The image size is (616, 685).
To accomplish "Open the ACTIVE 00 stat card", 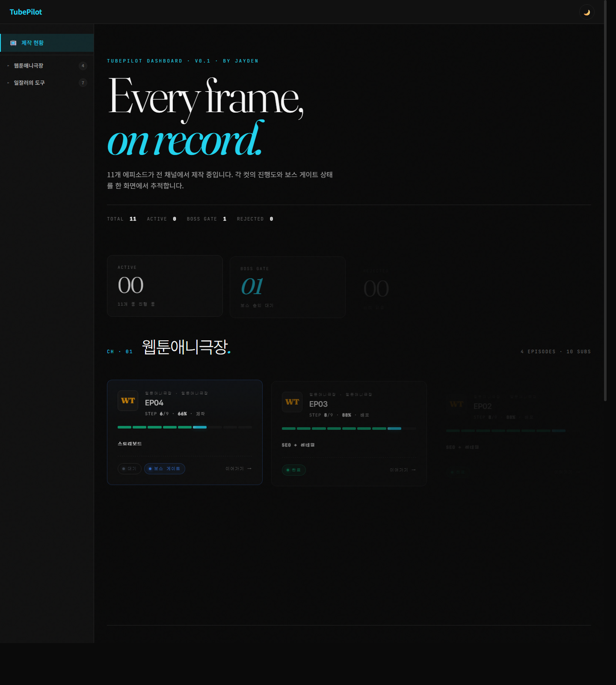I will tap(165, 286).
